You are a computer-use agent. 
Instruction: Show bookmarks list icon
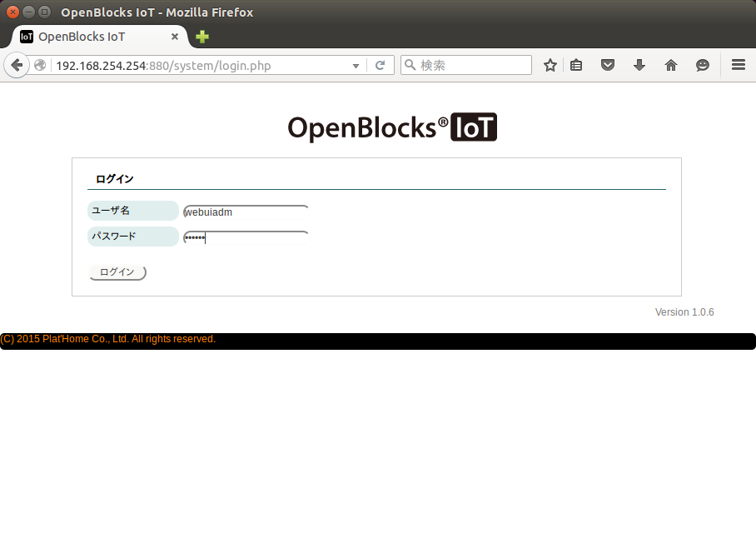[x=576, y=65]
